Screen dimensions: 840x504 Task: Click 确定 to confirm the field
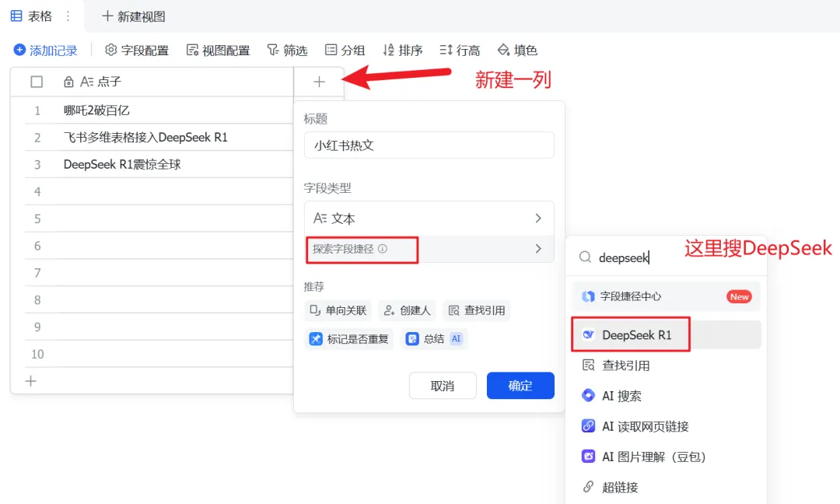pyautogui.click(x=520, y=386)
